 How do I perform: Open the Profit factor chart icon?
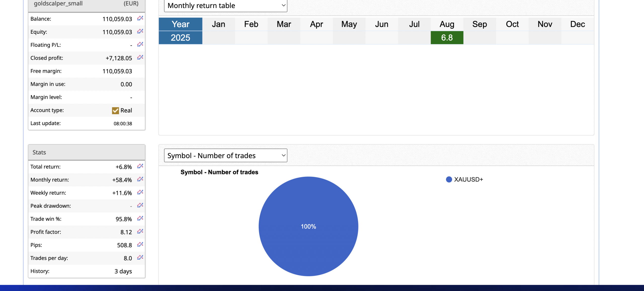[140, 231]
